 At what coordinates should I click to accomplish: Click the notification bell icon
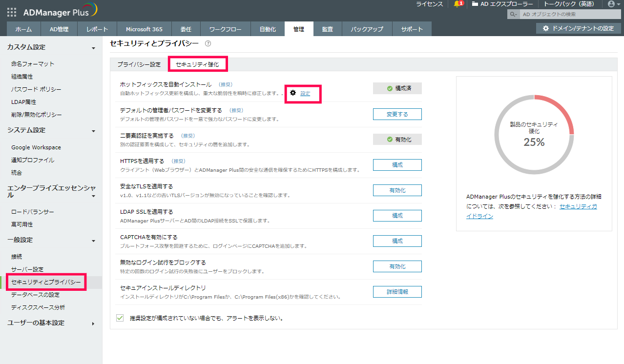tap(457, 4)
